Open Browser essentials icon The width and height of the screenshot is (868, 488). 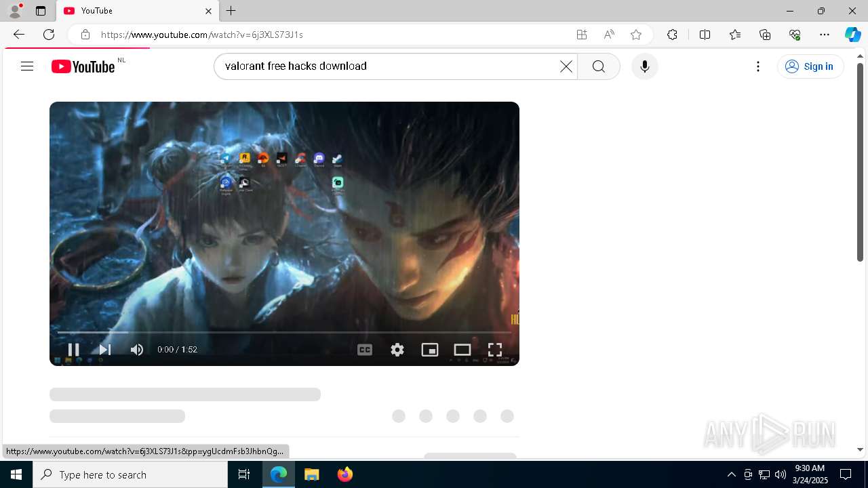pos(795,35)
